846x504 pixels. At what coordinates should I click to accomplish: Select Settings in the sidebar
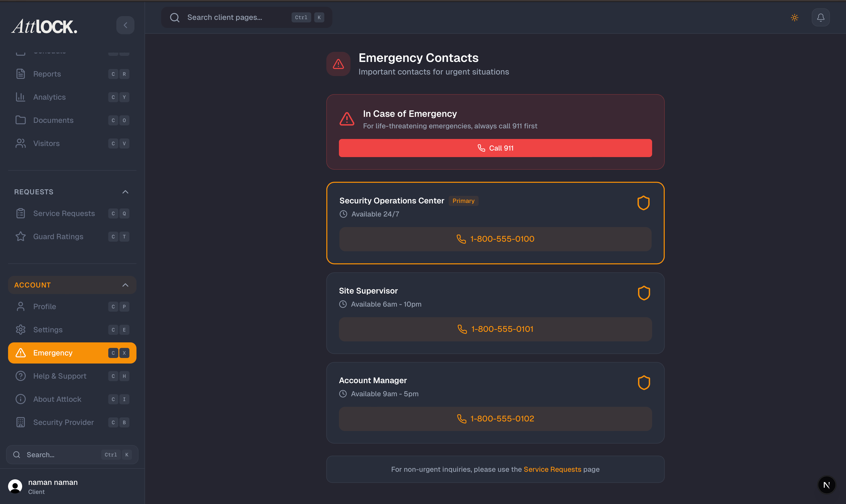point(48,330)
